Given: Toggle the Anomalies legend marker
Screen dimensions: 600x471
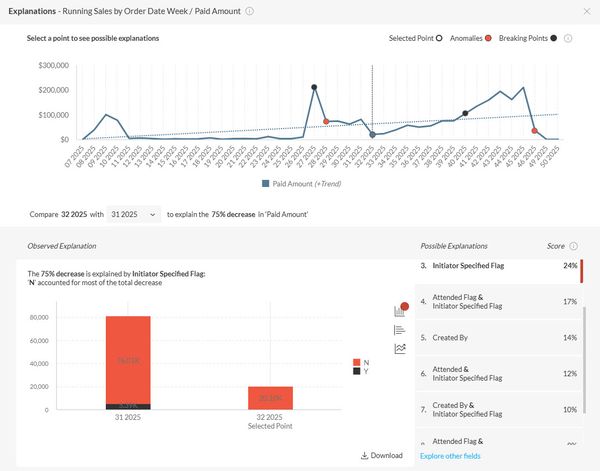Looking at the screenshot, I should 487,38.
